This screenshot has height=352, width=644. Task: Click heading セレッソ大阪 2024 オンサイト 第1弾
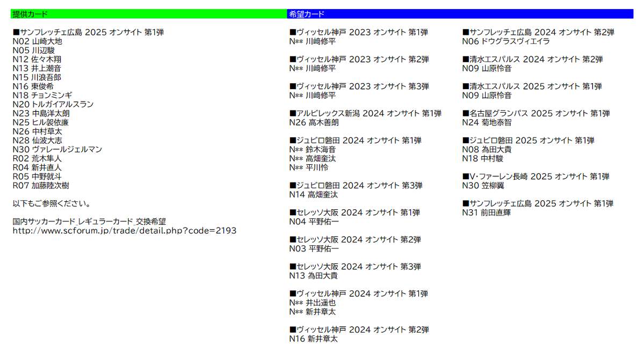[x=354, y=213]
